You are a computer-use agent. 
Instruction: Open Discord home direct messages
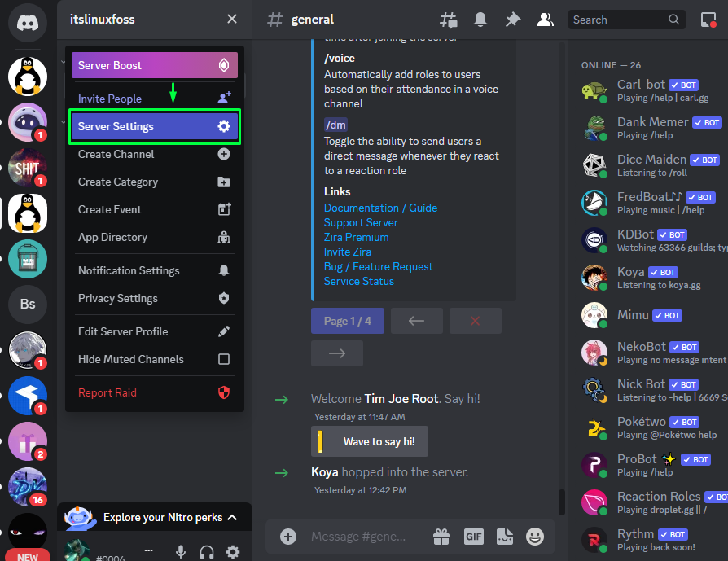point(28,22)
